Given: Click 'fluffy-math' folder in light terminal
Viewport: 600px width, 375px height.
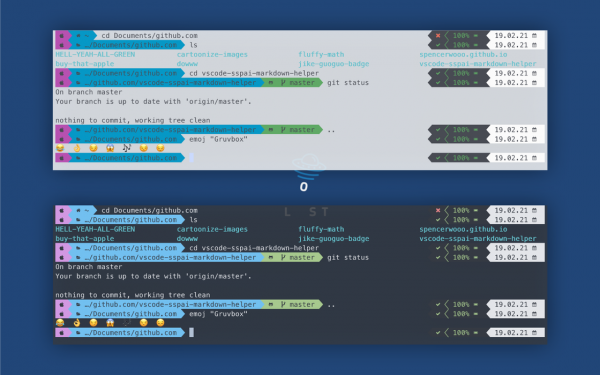Looking at the screenshot, I should (x=321, y=55).
